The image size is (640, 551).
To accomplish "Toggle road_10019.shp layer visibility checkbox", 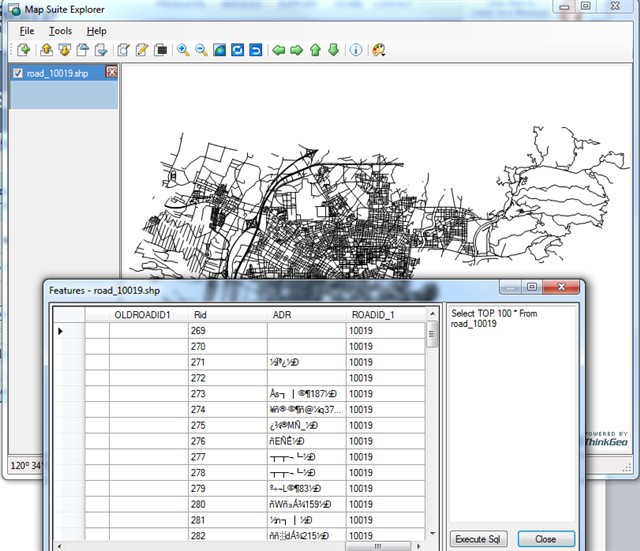I will tap(18, 73).
